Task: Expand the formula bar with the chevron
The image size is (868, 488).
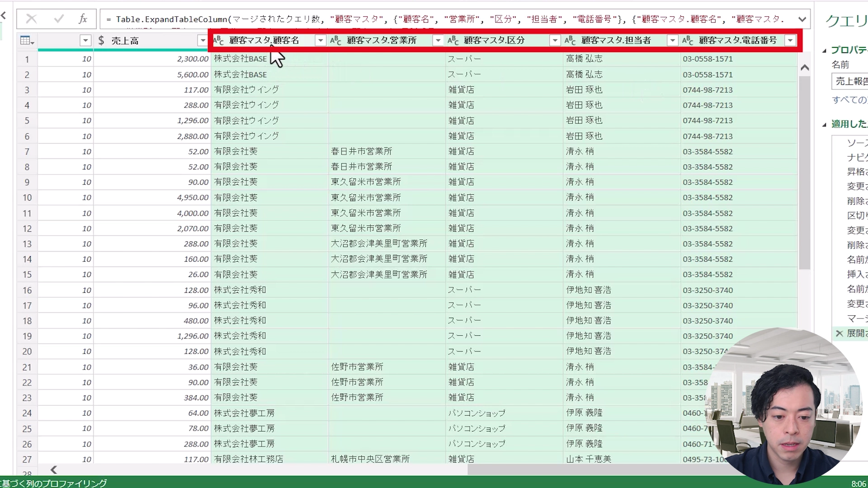Action: [802, 19]
